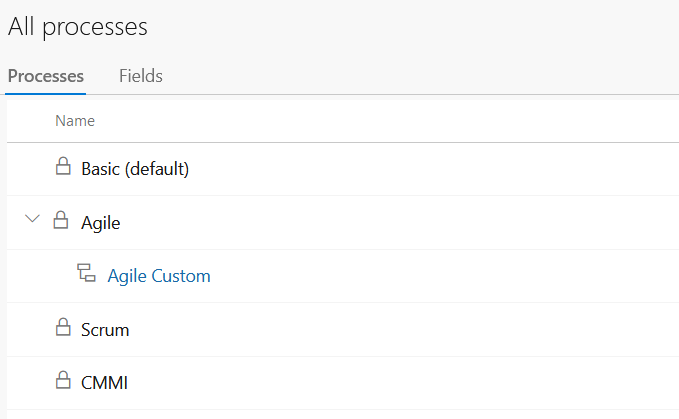
Task: Click the lock icon beside Basic (default)
Action: click(63, 166)
